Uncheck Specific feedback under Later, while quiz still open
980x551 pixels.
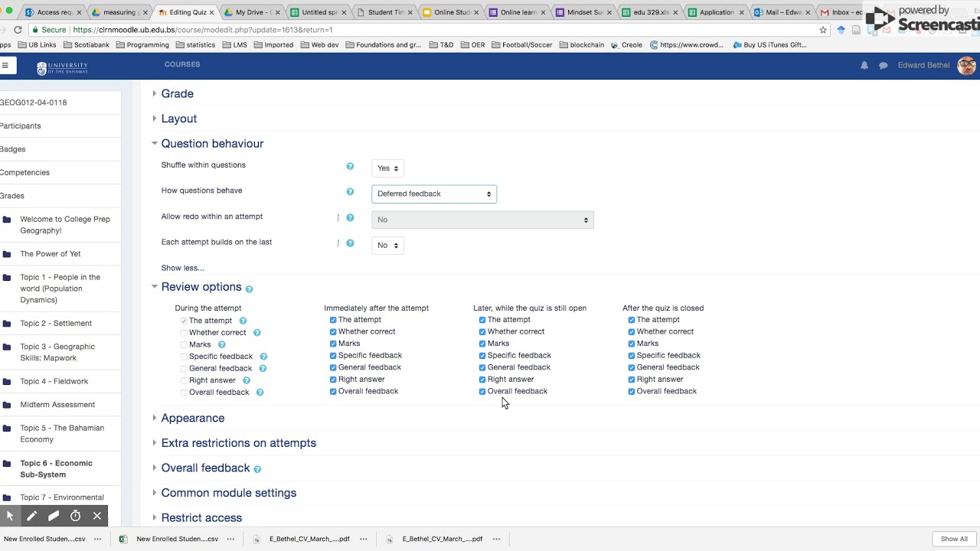click(x=482, y=356)
